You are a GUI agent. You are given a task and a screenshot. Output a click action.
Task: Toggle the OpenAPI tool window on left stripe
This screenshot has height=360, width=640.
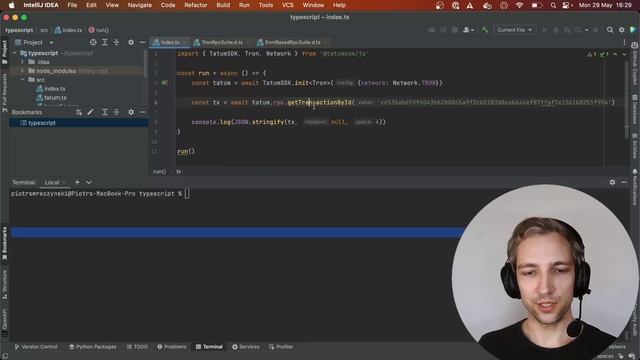[x=4, y=322]
